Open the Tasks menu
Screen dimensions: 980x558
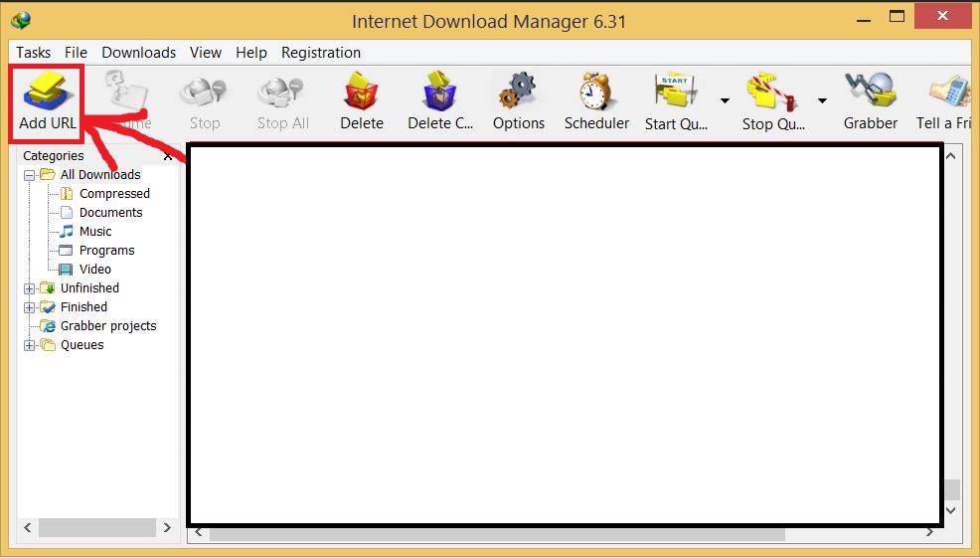point(33,53)
